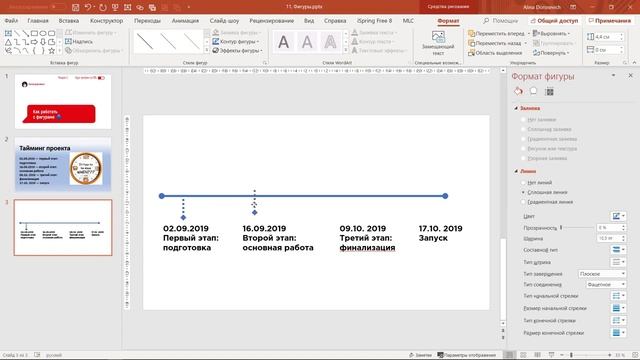This screenshot has height=360, width=640.
Task: Open the Переместить вперед dropdown arrow
Action: coord(529,33)
